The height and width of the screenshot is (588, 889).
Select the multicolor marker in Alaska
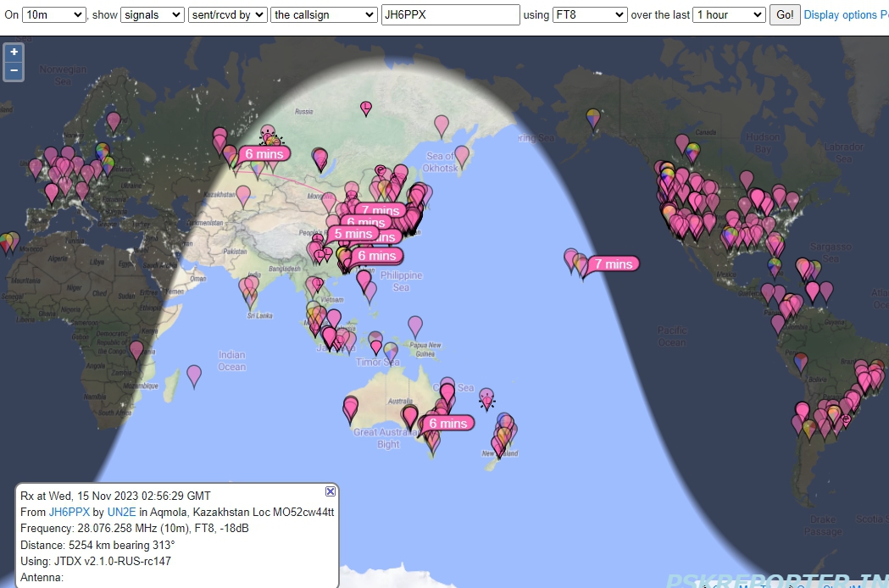(x=593, y=119)
